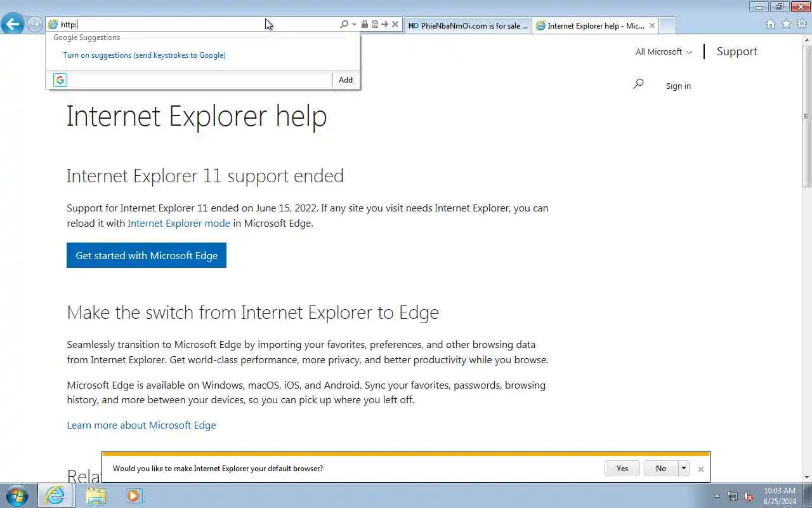Click the compatibility view icon in address bar
The image size is (812, 508).
coord(375,25)
